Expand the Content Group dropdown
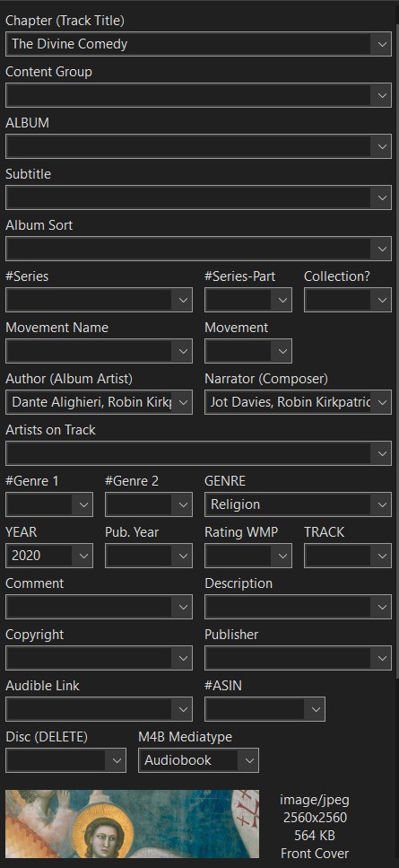Screen dimensions: 399x868 point(382,95)
